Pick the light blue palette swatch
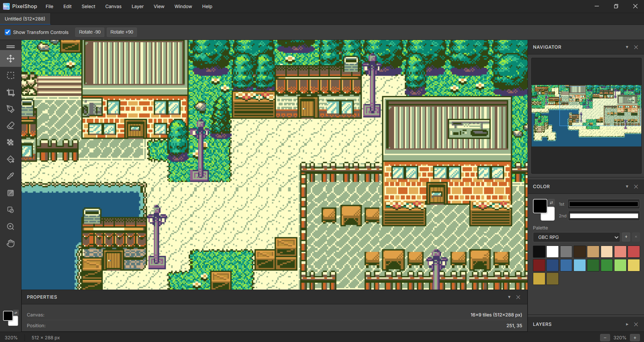The height and width of the screenshot is (342, 644). click(580, 265)
